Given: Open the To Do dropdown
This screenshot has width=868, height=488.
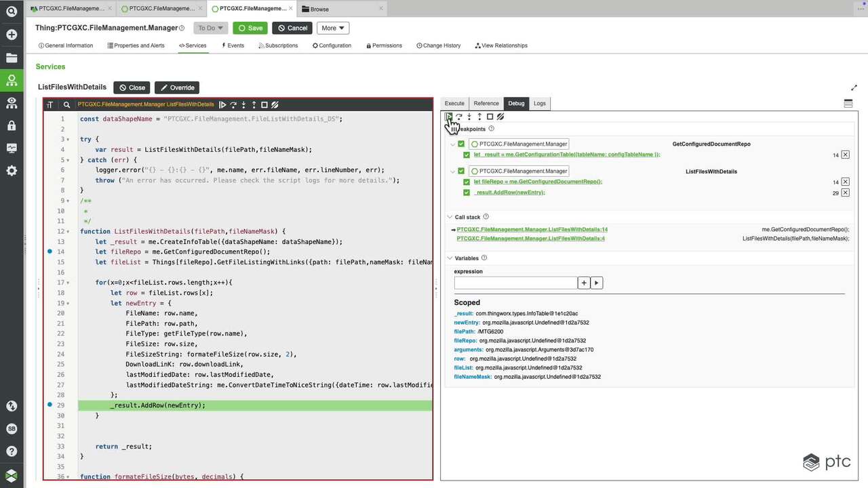Looking at the screenshot, I should (211, 28).
